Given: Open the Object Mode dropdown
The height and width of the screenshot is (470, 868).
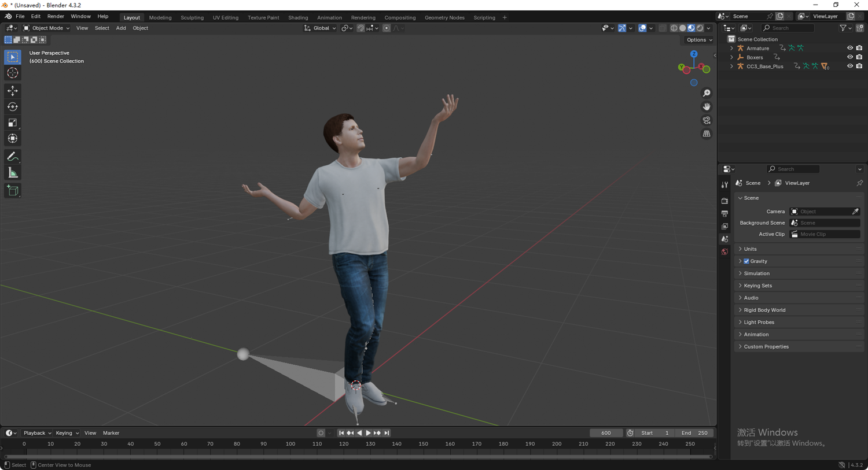Looking at the screenshot, I should point(46,28).
